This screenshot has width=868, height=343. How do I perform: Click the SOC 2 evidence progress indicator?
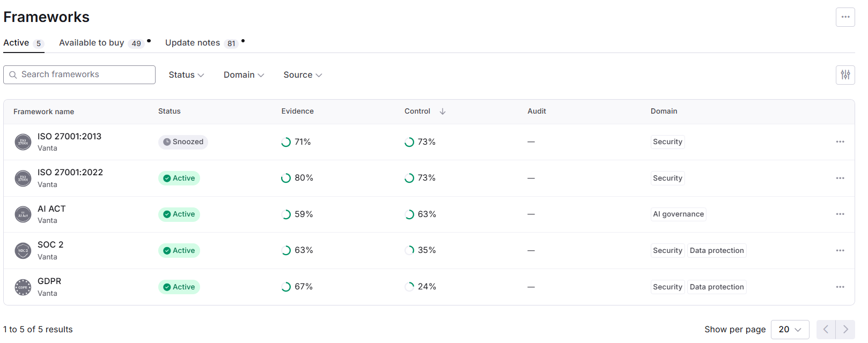click(286, 250)
